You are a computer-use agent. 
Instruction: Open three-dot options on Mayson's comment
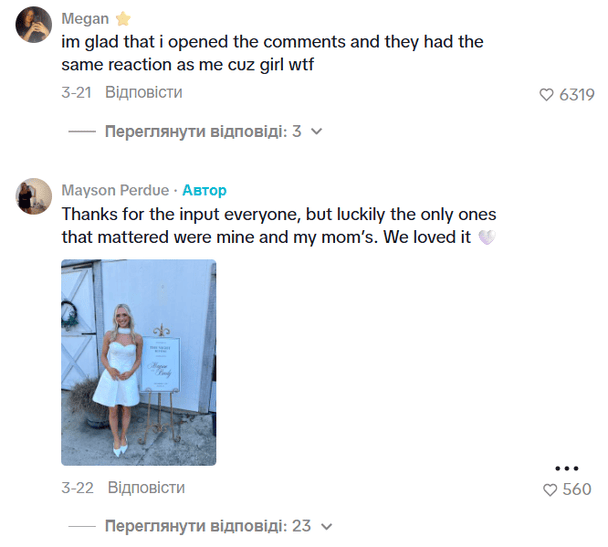(x=566, y=468)
